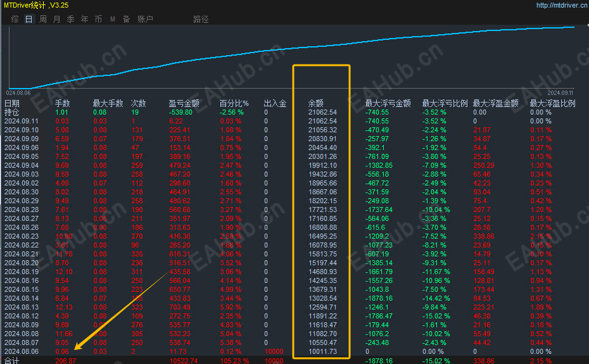Click the 650.77 profit amount
Image resolution: width=589 pixels, height=364 pixels.
click(x=180, y=290)
